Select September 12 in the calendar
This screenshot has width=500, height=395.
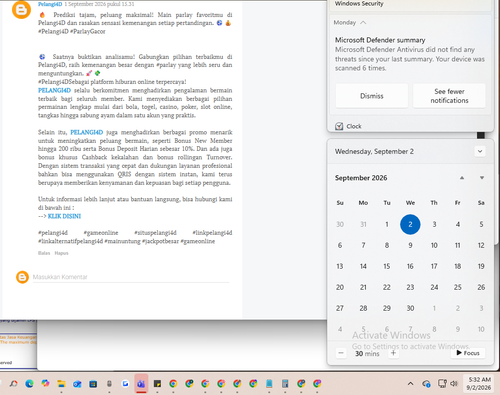point(481,245)
